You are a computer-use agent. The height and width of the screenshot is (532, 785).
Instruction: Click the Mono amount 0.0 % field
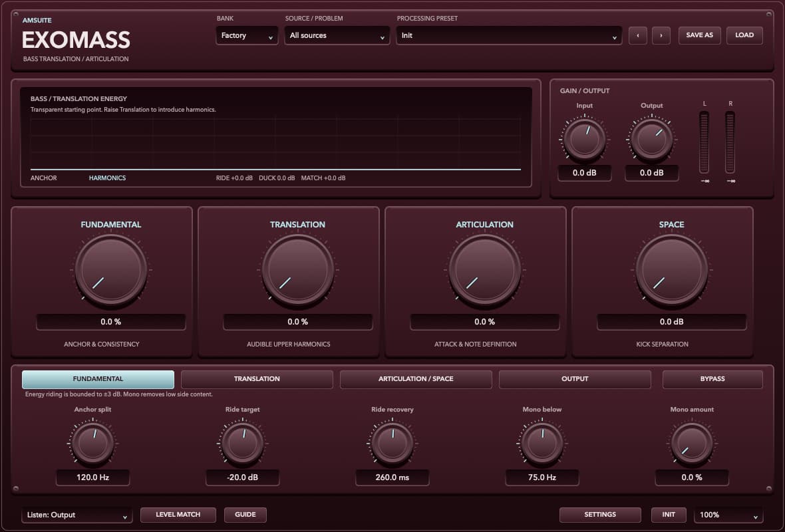[691, 477]
